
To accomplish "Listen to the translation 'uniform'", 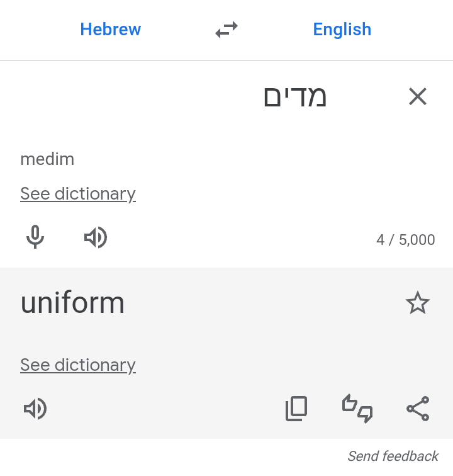I will 35,408.
